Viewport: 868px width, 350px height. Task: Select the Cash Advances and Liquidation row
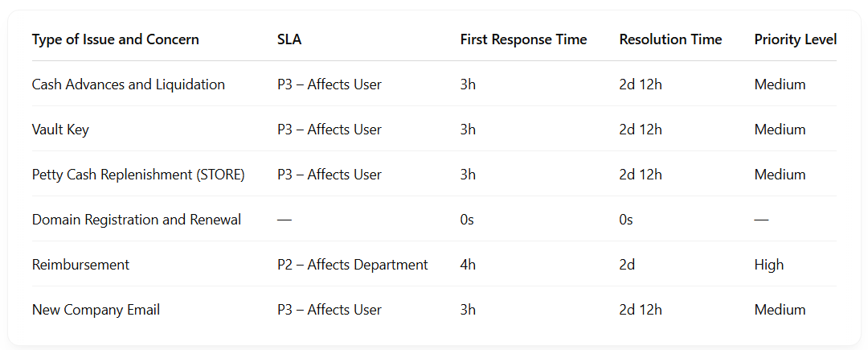point(129,84)
